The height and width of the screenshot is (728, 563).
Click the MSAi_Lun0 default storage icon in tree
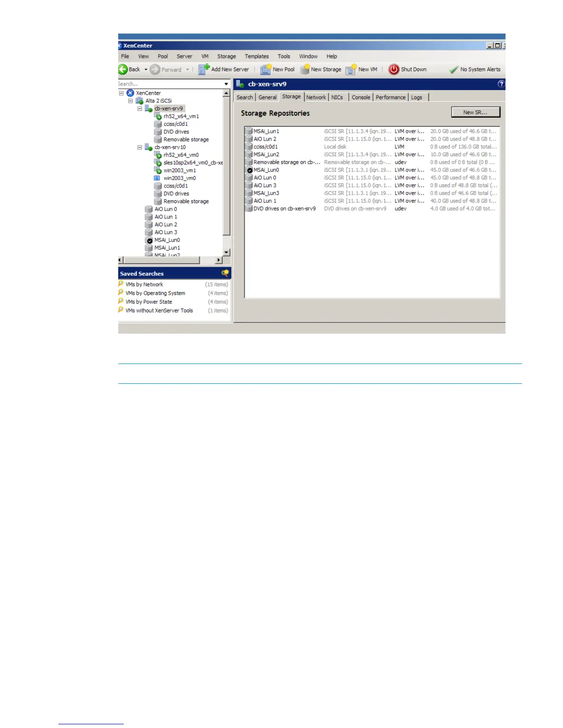coord(149,240)
